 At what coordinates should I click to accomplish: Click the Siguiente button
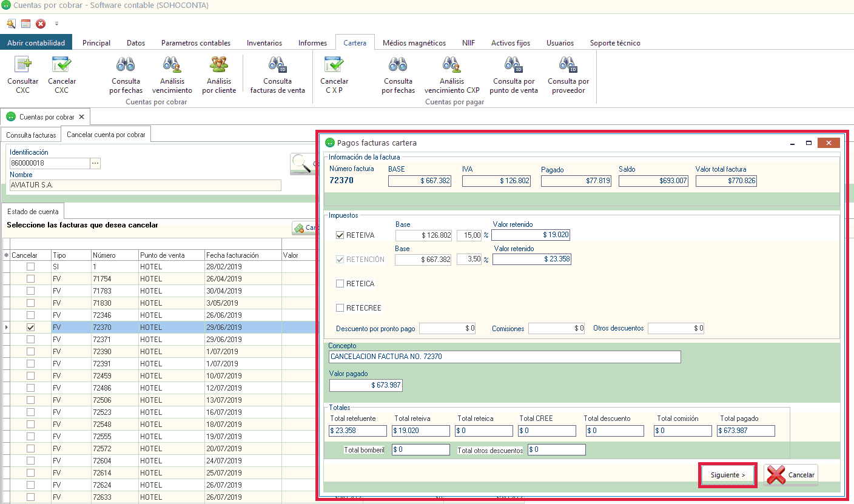pos(728,475)
